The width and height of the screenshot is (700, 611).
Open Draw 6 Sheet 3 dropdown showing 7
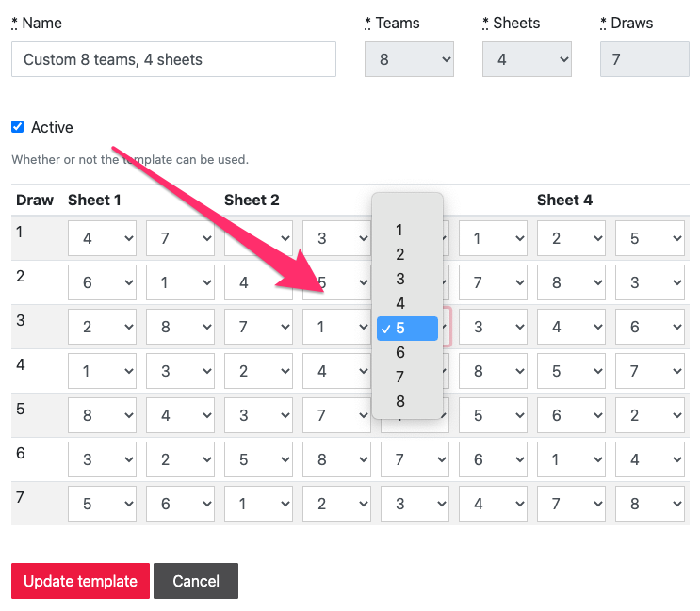[x=415, y=459]
